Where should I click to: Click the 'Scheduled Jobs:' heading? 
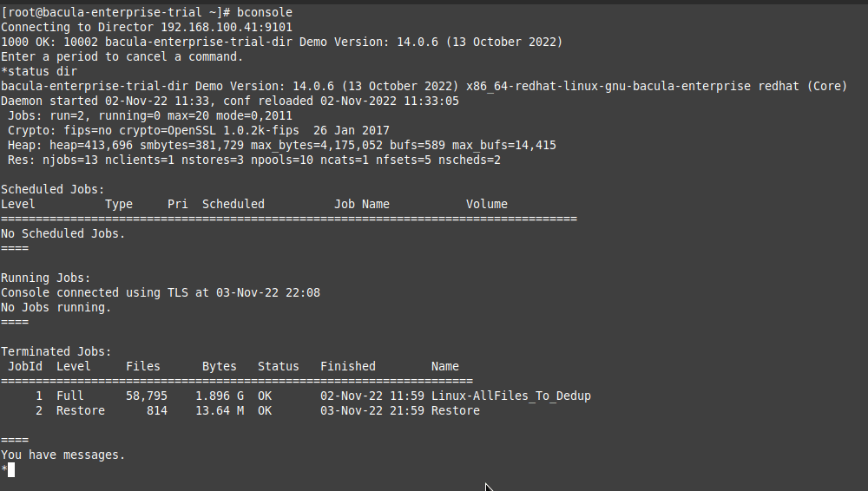[53, 189]
